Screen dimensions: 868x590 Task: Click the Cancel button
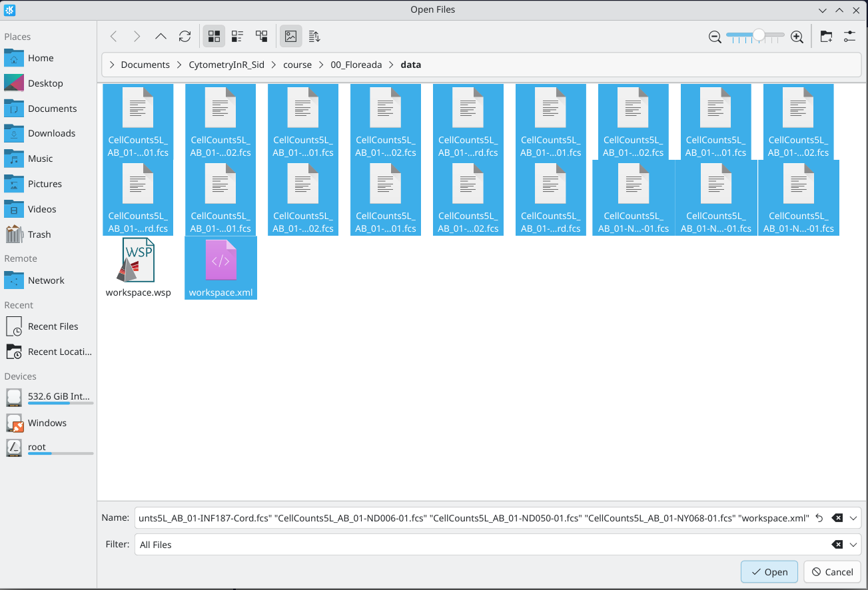click(832, 572)
